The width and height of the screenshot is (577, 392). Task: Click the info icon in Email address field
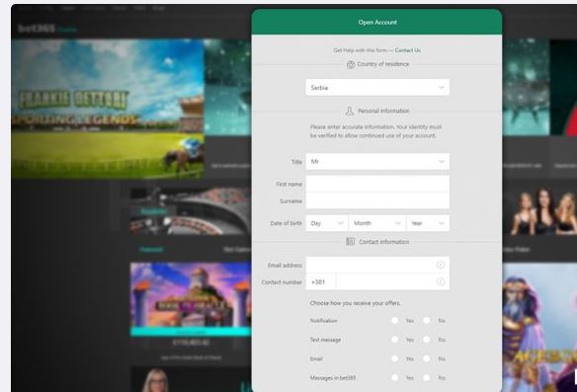click(x=441, y=265)
